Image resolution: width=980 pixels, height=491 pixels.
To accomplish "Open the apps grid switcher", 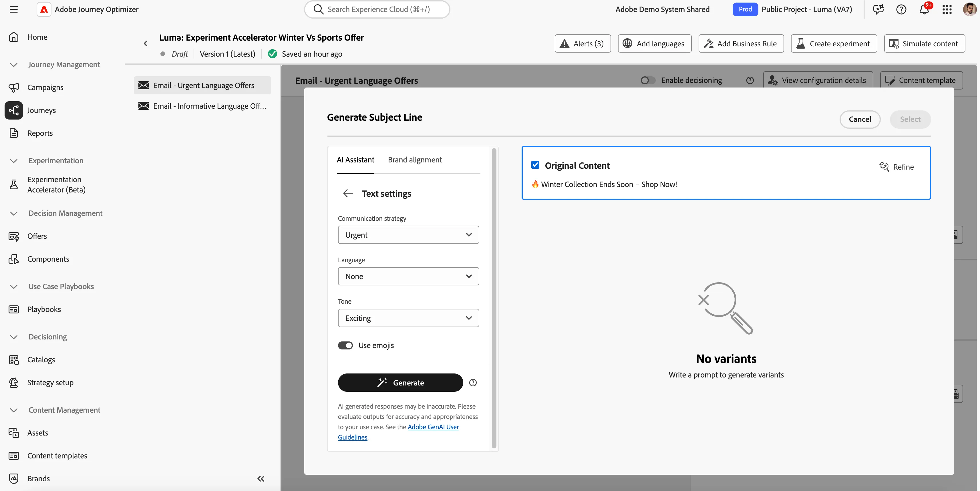I will pos(947,9).
